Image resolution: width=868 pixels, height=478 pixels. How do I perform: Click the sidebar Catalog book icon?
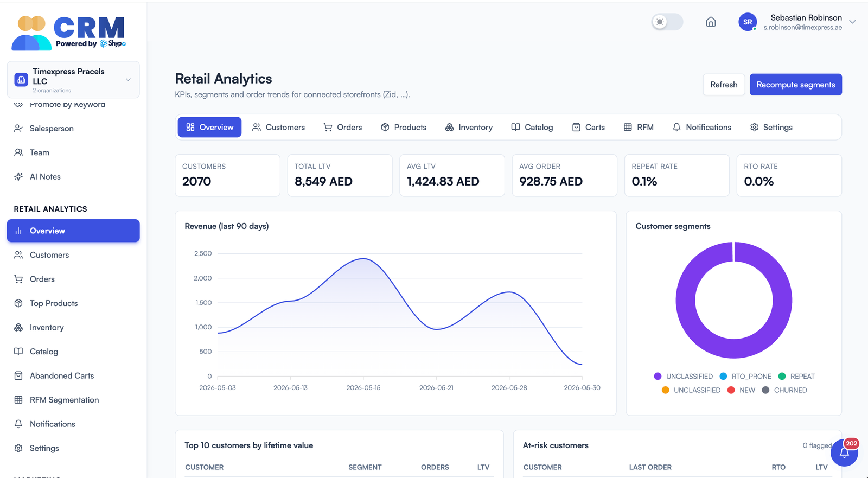pos(18,352)
